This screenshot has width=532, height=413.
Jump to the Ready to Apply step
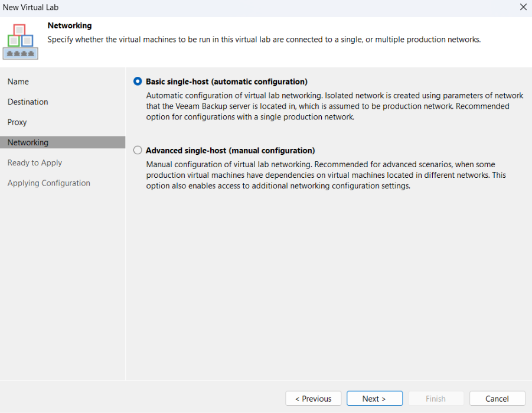click(x=35, y=162)
